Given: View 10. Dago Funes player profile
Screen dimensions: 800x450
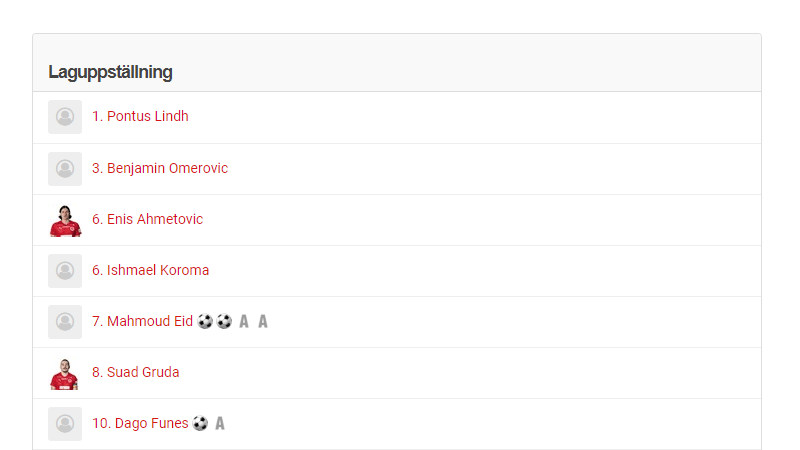Looking at the screenshot, I should (140, 423).
